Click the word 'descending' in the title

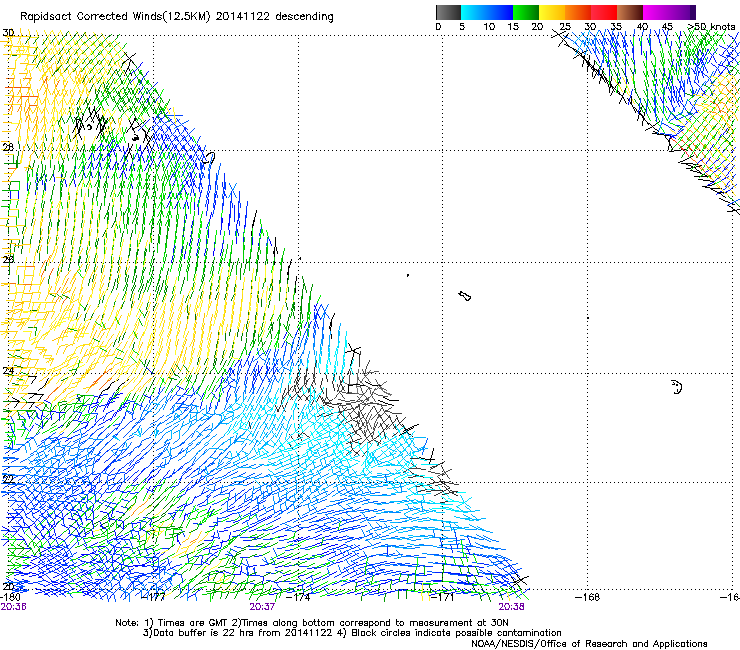(304, 17)
